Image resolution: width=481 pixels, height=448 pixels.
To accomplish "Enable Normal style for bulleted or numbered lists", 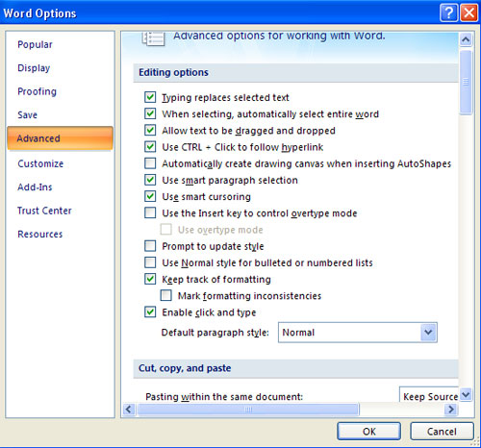I will pyautogui.click(x=150, y=262).
